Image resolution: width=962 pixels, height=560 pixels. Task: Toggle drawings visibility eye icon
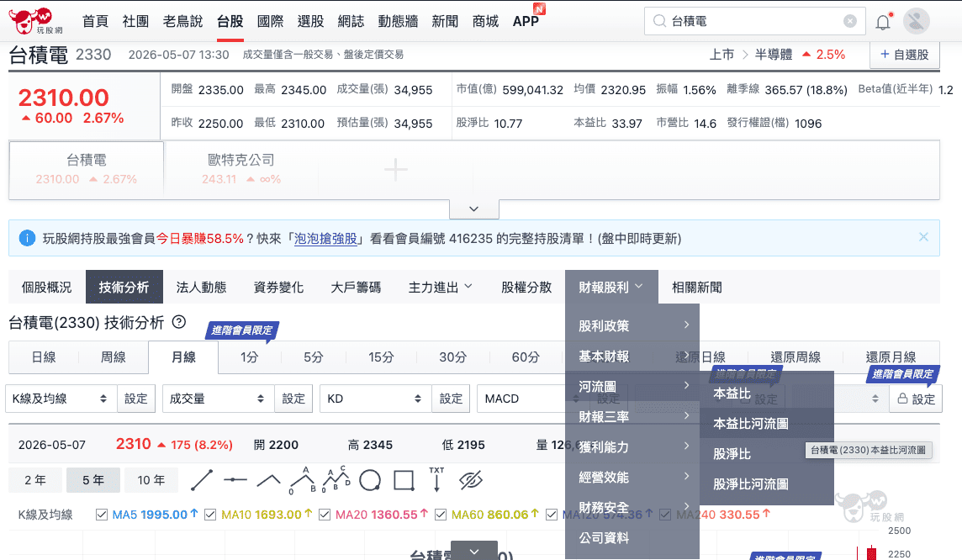471,480
